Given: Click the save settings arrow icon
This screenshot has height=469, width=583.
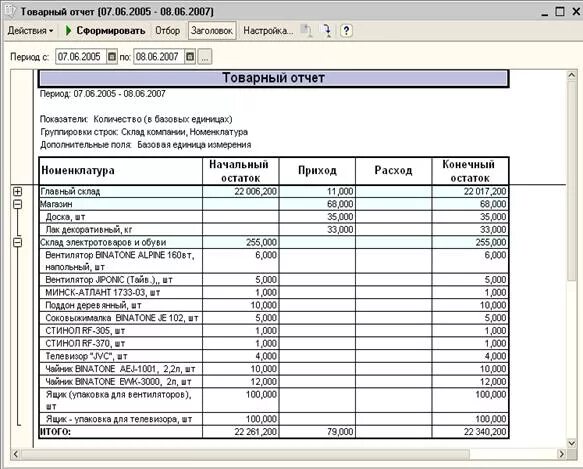Looking at the screenshot, I should (x=327, y=31).
